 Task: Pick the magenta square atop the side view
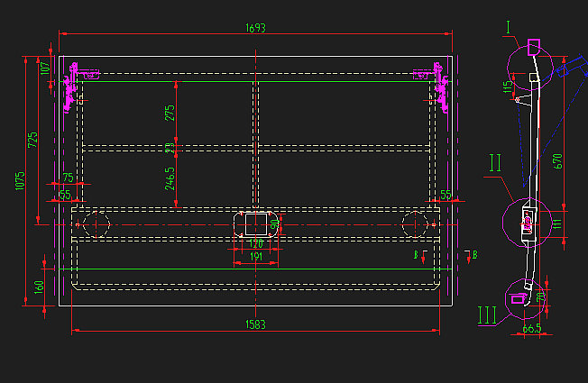pyautogui.click(x=534, y=47)
